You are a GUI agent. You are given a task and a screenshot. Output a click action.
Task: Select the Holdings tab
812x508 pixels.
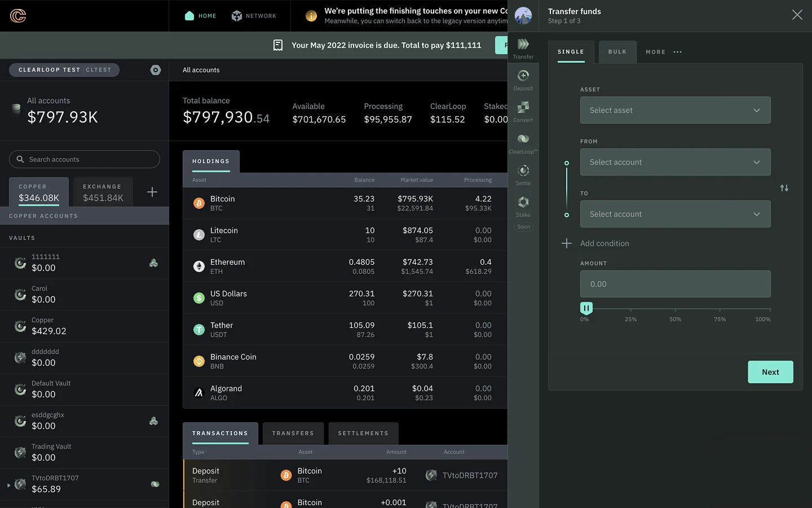(211, 161)
